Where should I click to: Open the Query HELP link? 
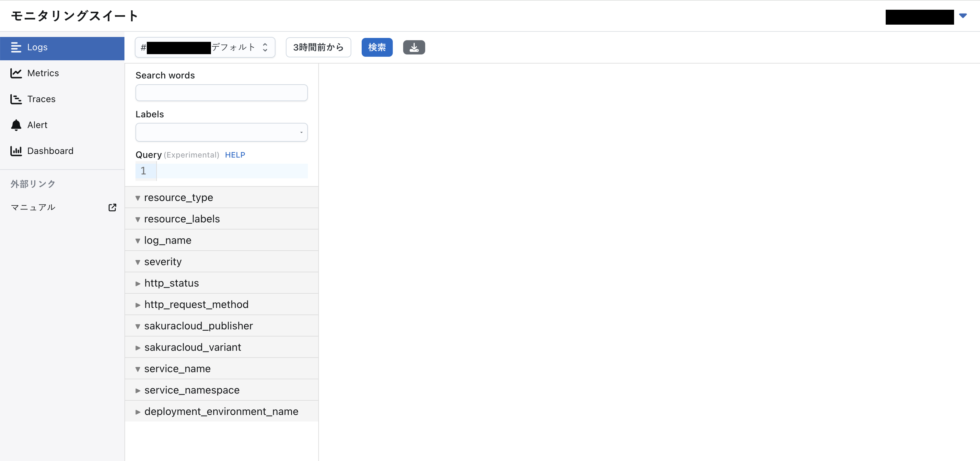tap(235, 155)
